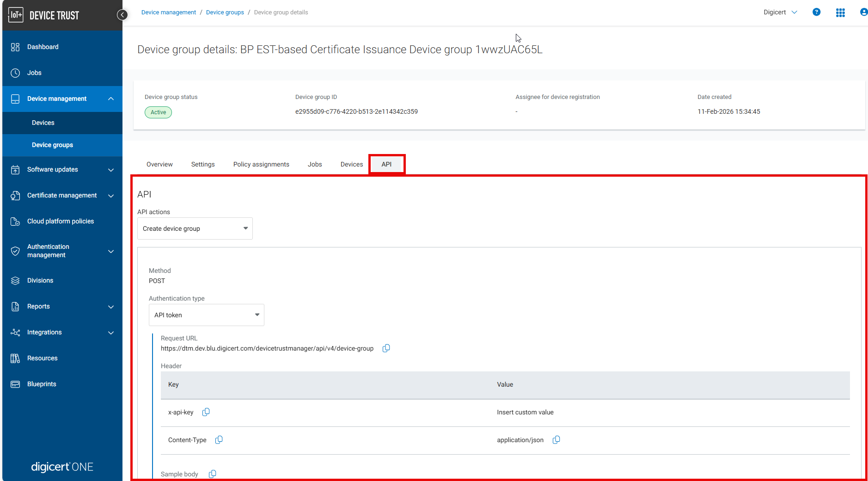This screenshot has width=868, height=481.
Task: Open the help question mark icon
Action: [816, 12]
